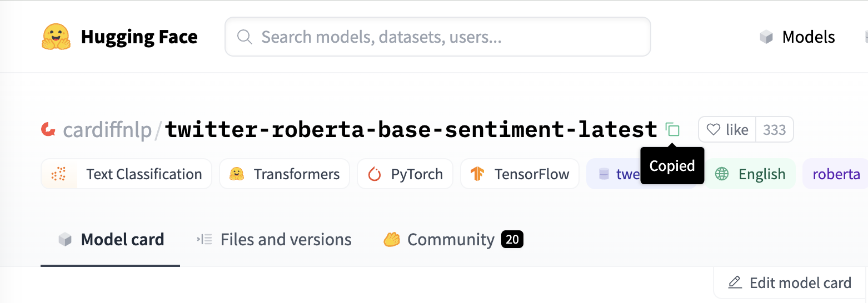Click the 333 likes count

click(x=774, y=130)
